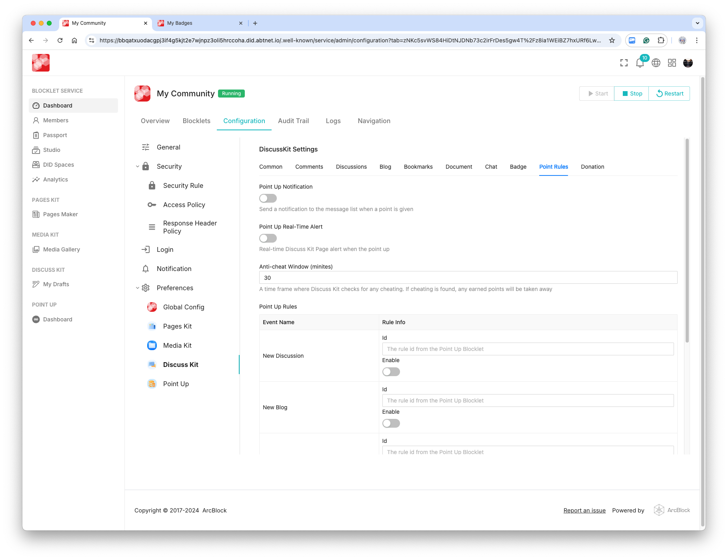
Task: Open the notifications bell icon
Action: (640, 63)
